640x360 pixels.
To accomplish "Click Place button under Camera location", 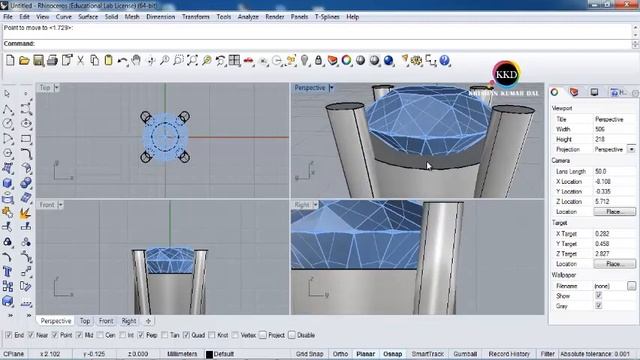I will click(614, 212).
